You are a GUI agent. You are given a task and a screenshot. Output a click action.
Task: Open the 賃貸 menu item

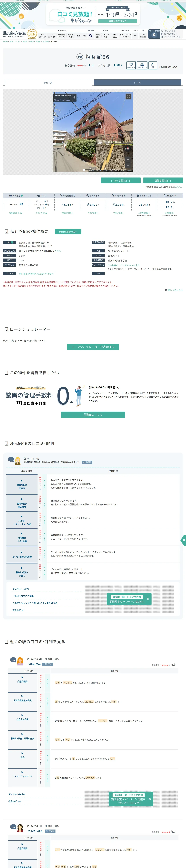click(x=84, y=36)
